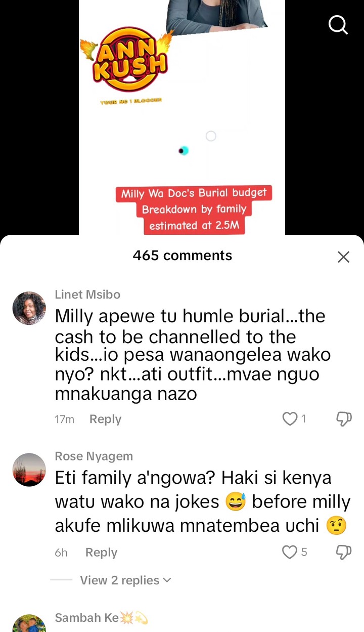Open Rose Nyagem's profile picture
Screen dimensions: 364x632
[29, 470]
